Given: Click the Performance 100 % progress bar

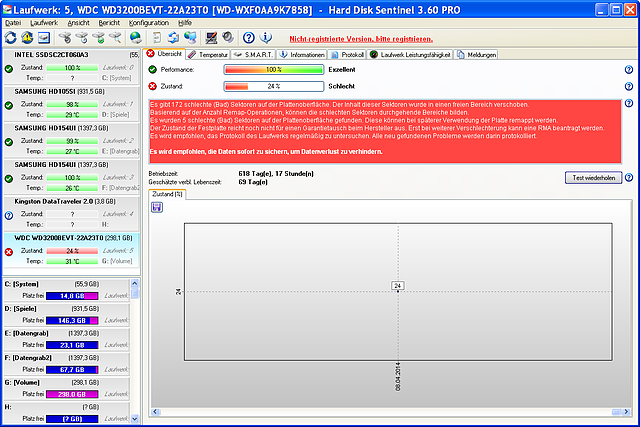Looking at the screenshot, I should 274,70.
